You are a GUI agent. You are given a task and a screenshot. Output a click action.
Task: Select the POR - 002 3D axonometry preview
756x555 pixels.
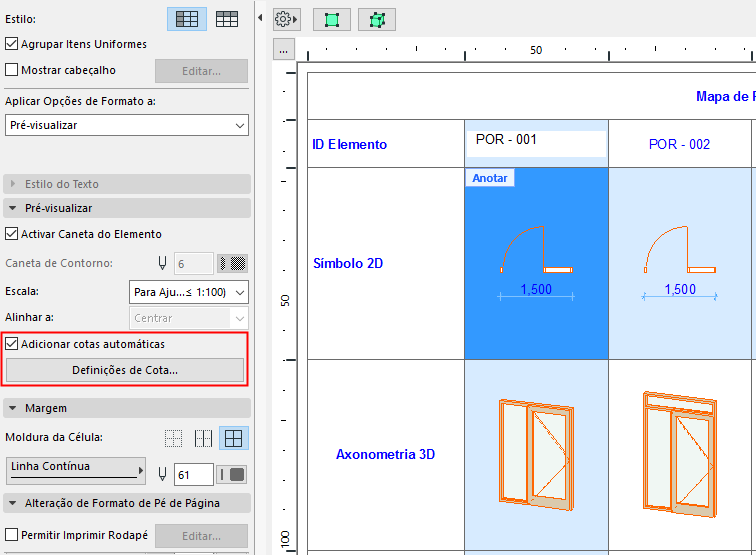coord(680,454)
